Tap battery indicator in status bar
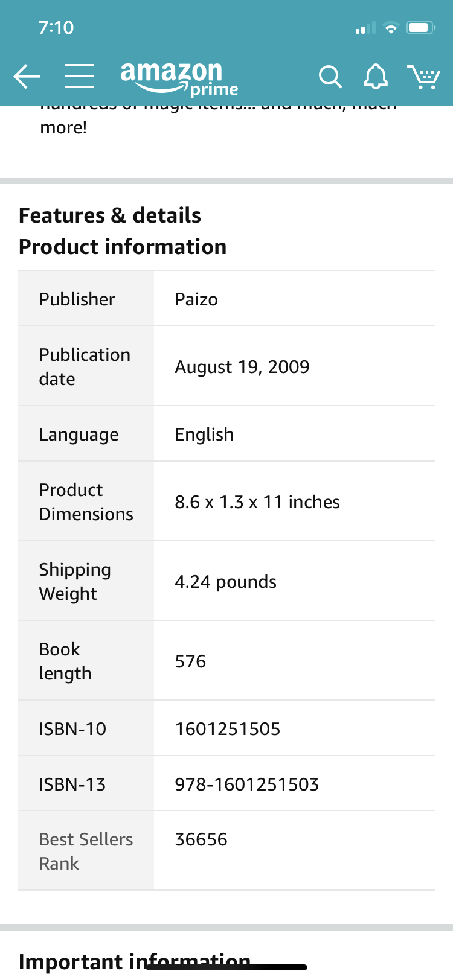 click(x=421, y=28)
